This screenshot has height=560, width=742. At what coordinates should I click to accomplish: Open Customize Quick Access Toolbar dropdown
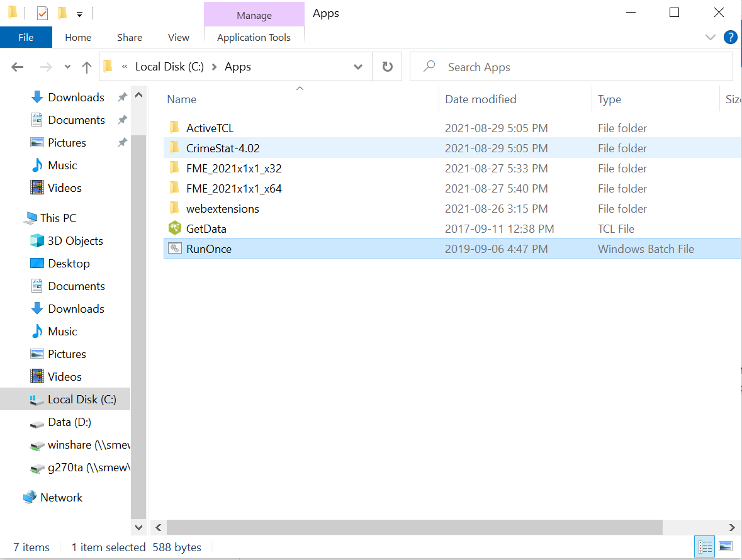pos(79,14)
